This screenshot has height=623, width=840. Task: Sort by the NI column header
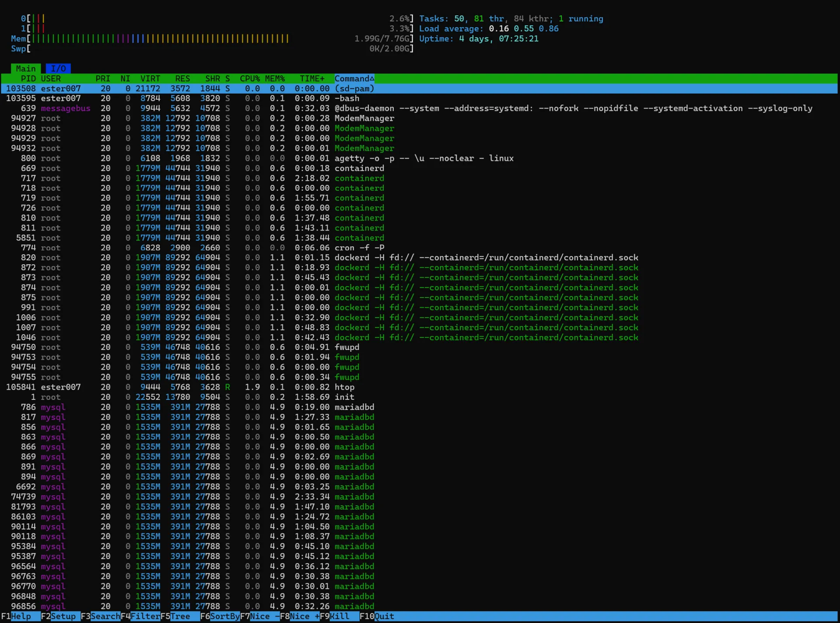point(126,79)
